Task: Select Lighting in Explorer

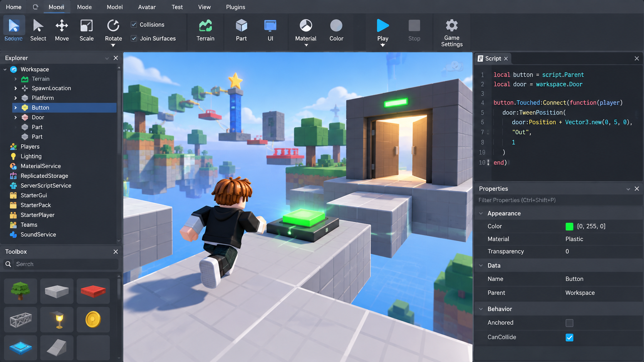Action: [31, 156]
